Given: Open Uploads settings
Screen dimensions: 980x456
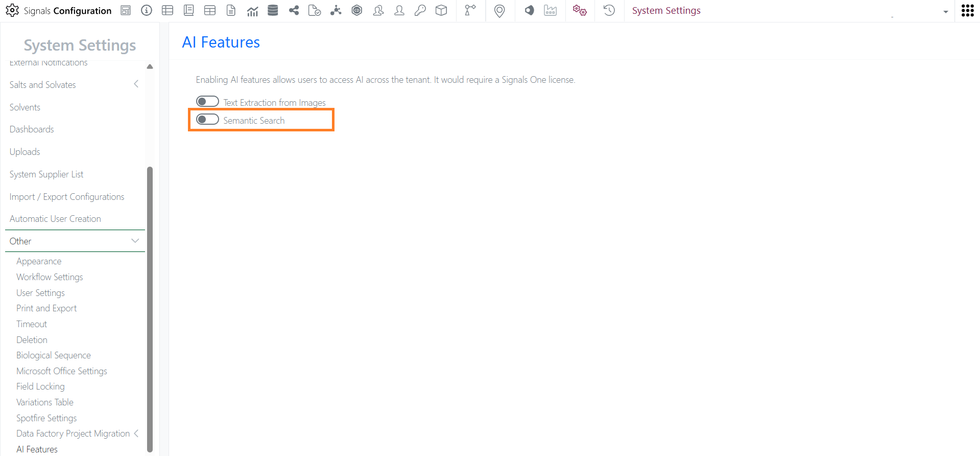Looking at the screenshot, I should coord(25,152).
